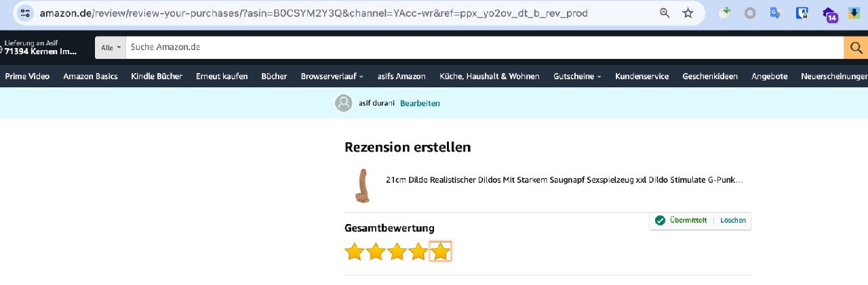Set rating to one star
The height and width of the screenshot is (285, 868).
355,252
